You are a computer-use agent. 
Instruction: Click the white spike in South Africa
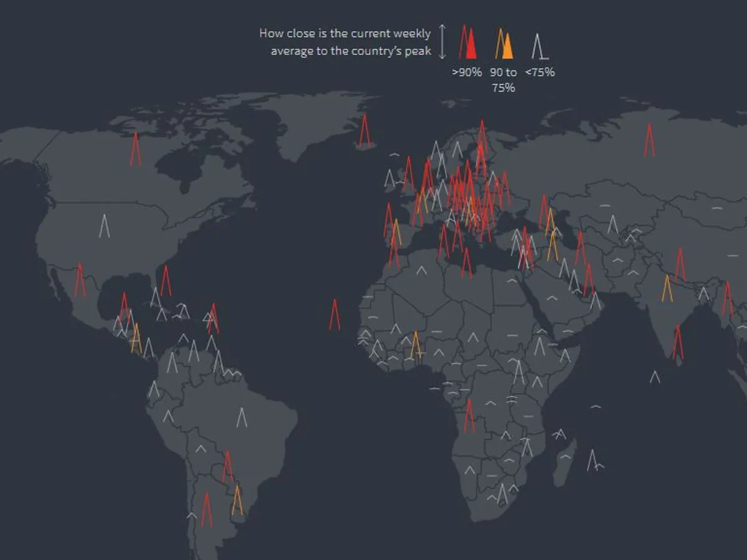click(x=502, y=495)
